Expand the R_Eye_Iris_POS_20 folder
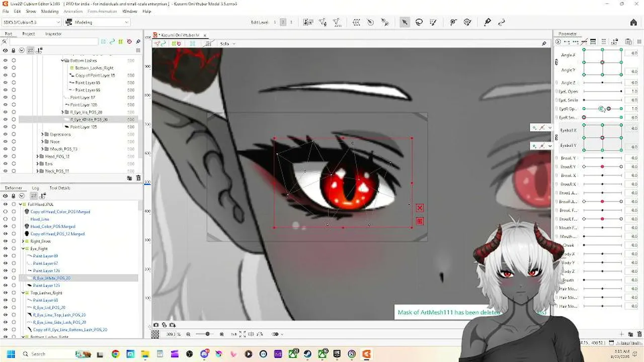Viewport: 644px width, 362px height. 62,112
